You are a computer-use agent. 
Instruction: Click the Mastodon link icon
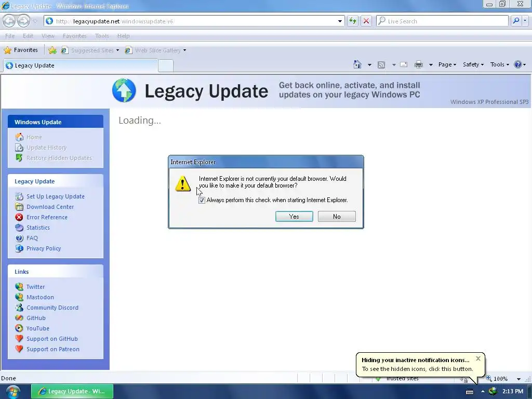click(x=19, y=297)
